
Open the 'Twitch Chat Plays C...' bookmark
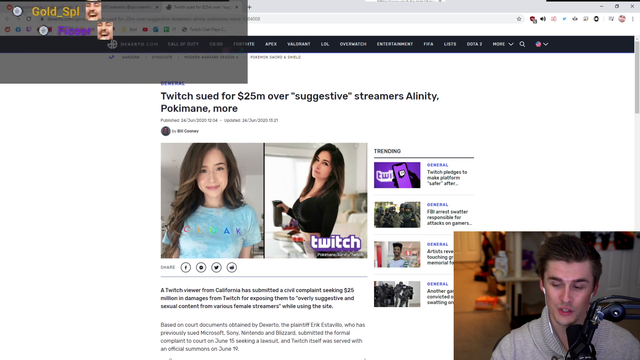(204, 29)
